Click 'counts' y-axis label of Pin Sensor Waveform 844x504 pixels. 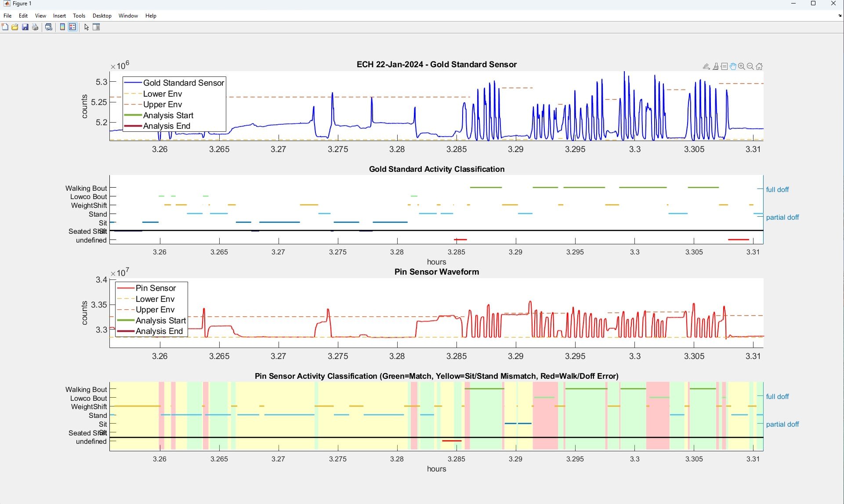click(x=85, y=313)
